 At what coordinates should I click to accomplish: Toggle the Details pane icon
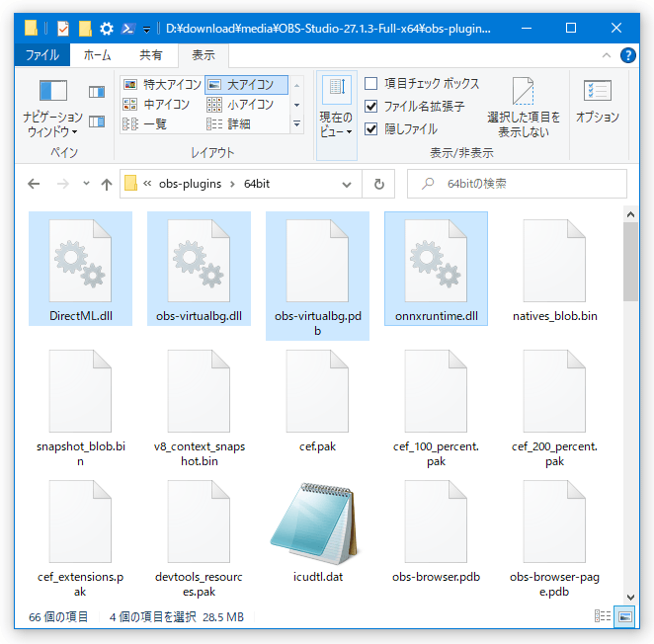pos(97,121)
